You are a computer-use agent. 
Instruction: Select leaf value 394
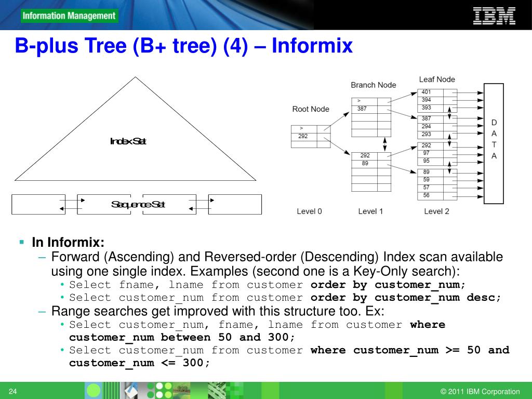pyautogui.click(x=426, y=100)
